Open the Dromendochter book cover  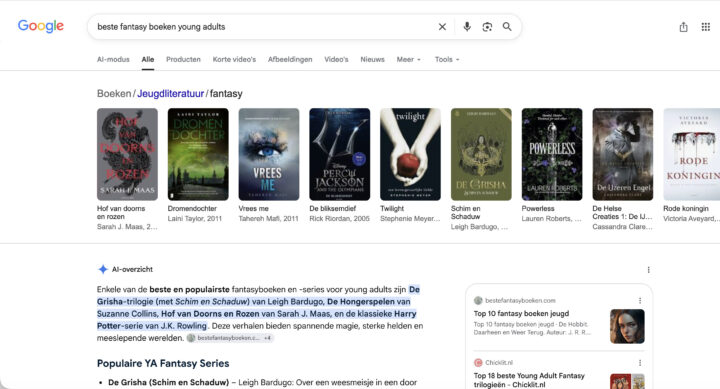point(198,154)
